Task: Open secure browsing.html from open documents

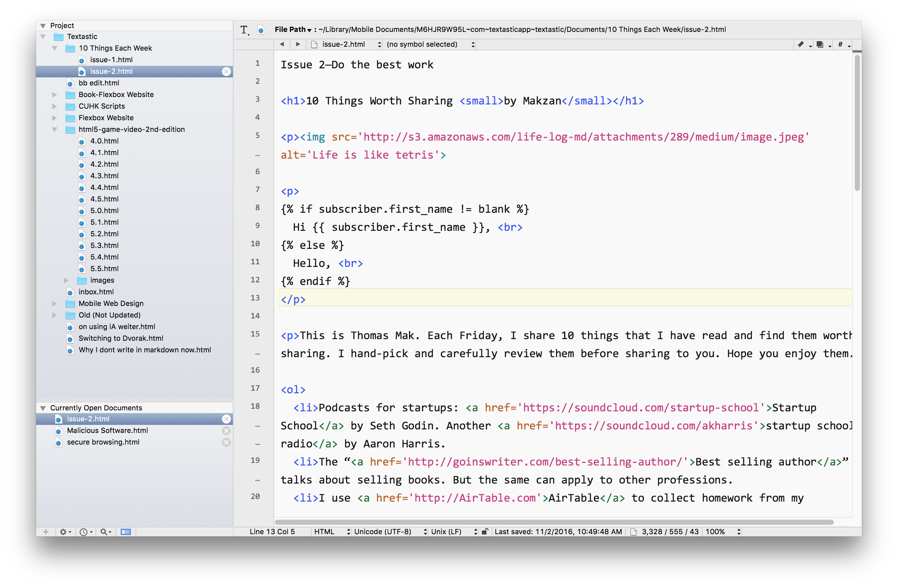Action: (x=103, y=442)
